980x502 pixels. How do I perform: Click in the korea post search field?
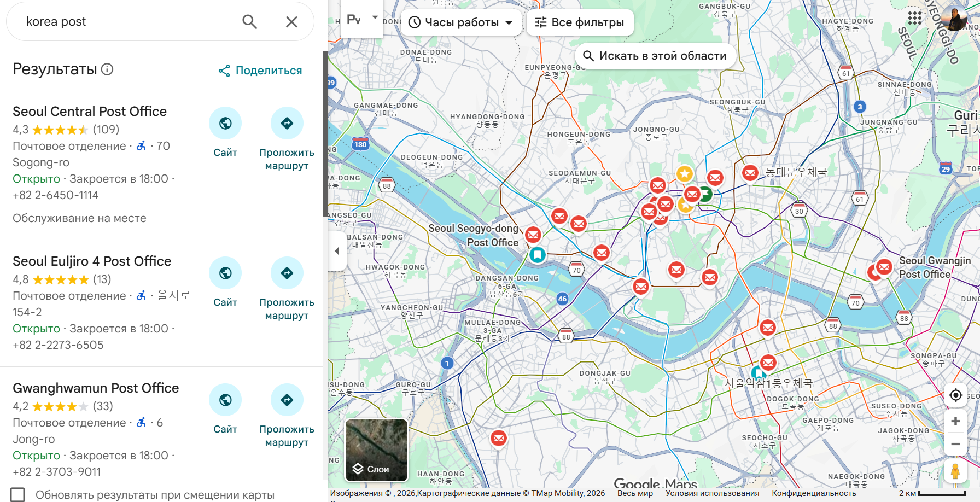(126, 22)
